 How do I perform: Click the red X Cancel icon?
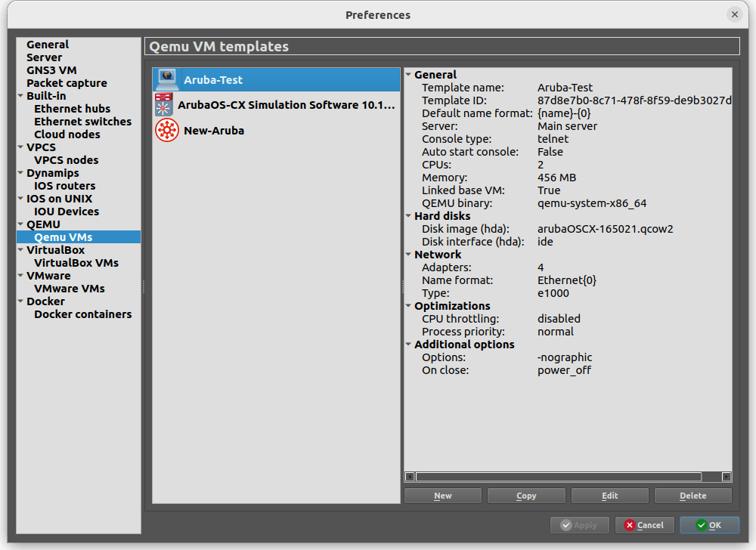[x=628, y=525]
